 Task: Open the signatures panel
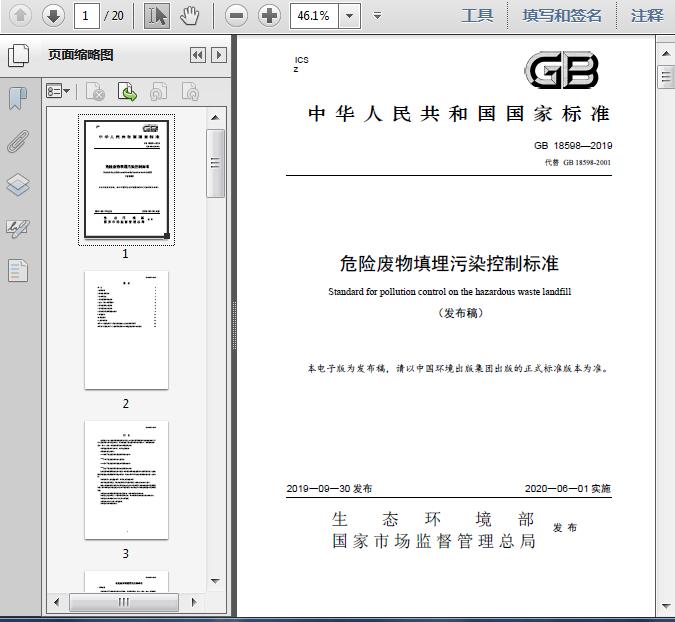pos(18,228)
